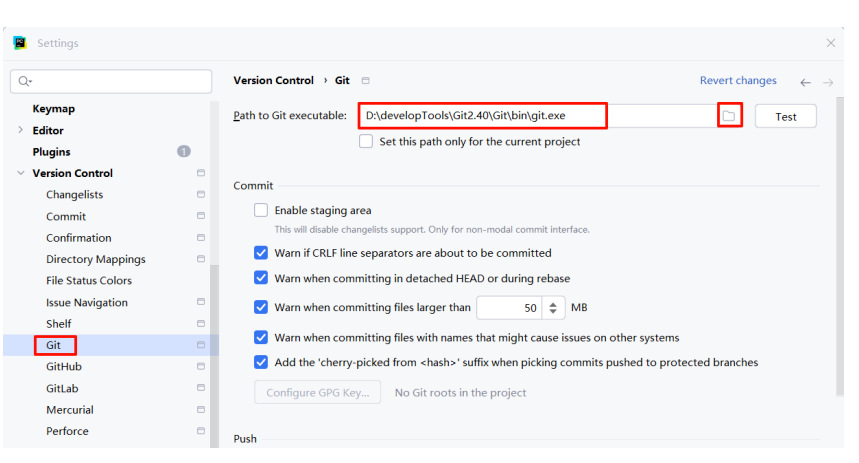The image size is (859, 463).
Task: Click the back arrow navigation icon
Action: [x=805, y=83]
